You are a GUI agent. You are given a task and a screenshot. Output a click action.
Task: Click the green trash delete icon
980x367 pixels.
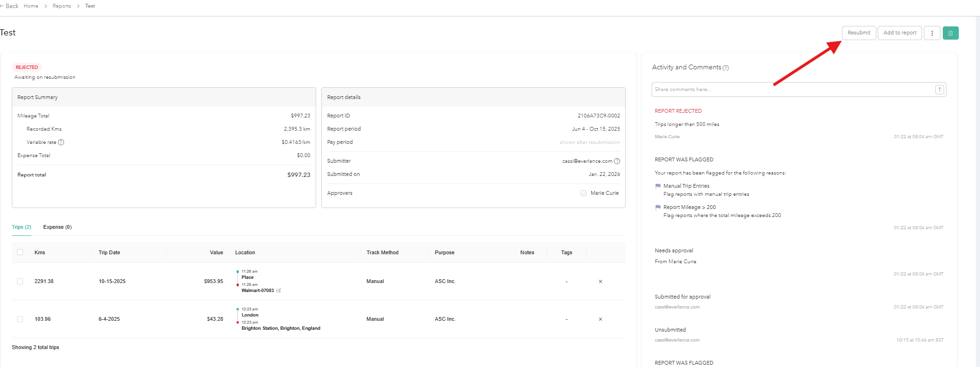[950, 33]
